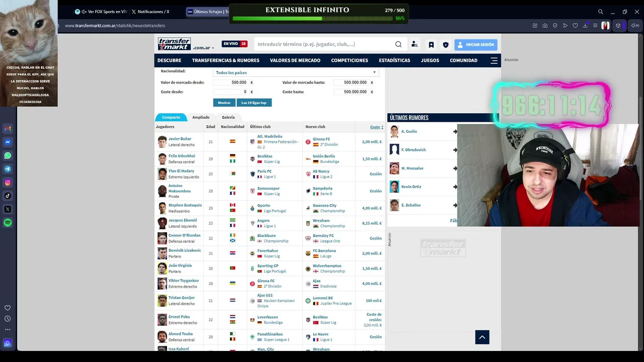Switch to the Galería view tab
The height and width of the screenshot is (362, 644).
coord(228,117)
